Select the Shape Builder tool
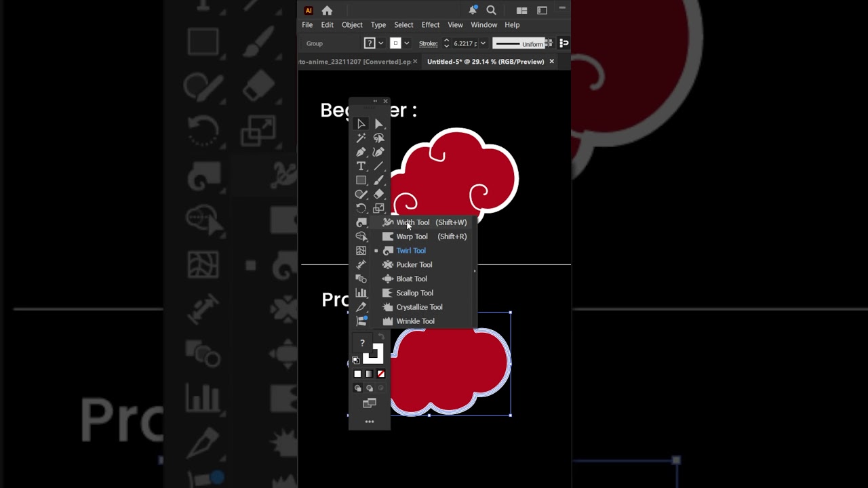868x488 pixels. pyautogui.click(x=361, y=237)
